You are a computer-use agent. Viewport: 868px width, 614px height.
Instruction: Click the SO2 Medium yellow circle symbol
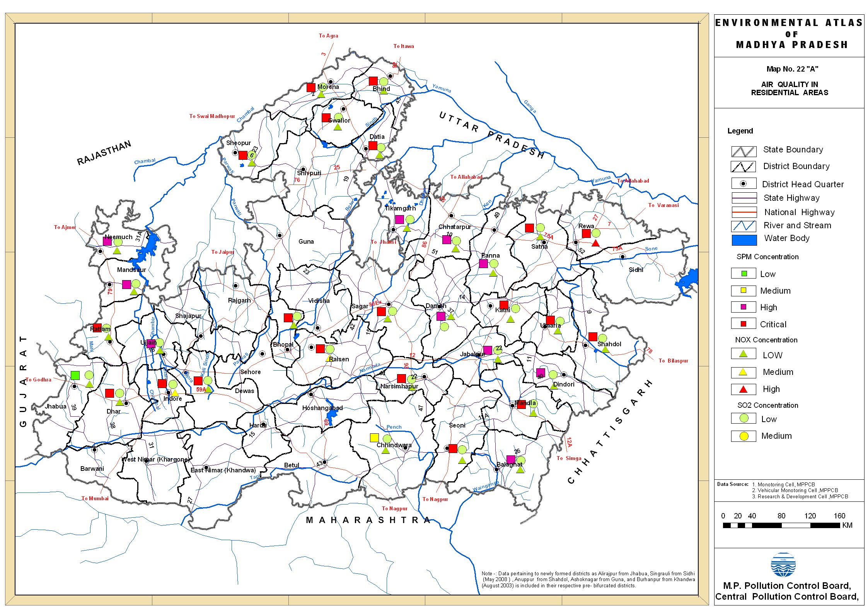[744, 436]
